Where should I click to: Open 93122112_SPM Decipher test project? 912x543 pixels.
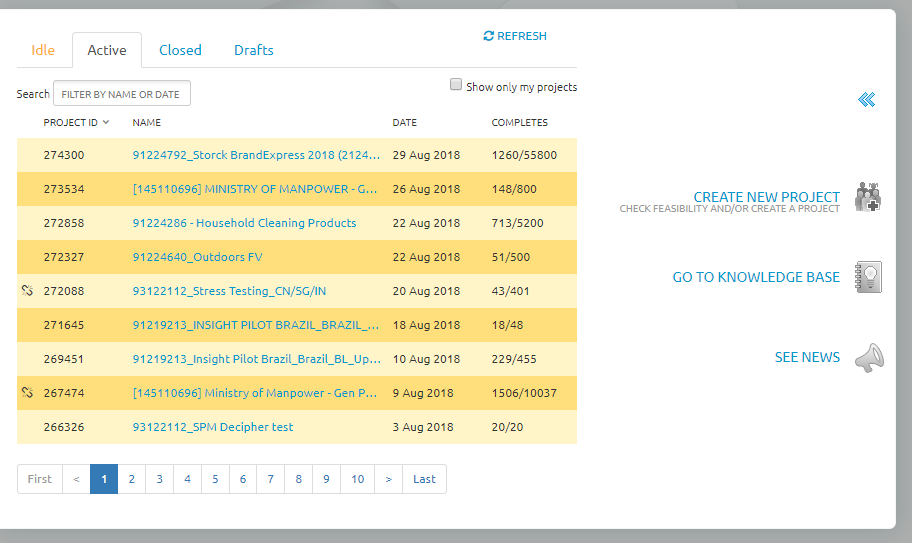click(213, 427)
